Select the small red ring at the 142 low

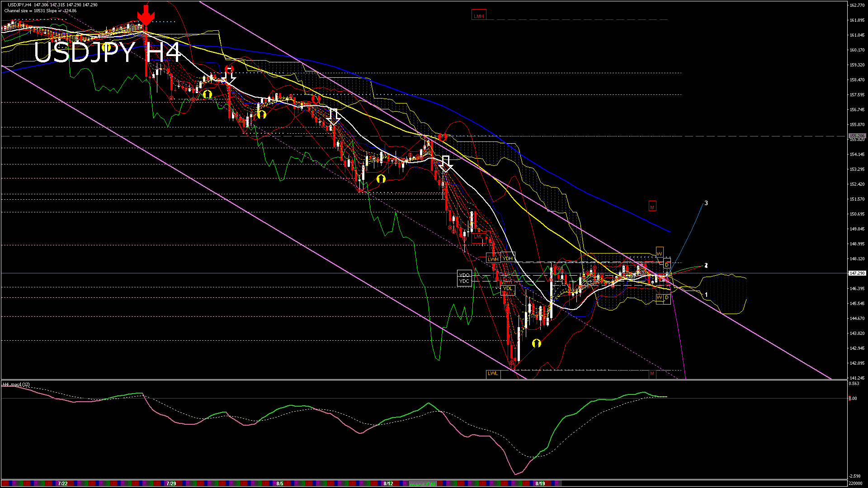[512, 363]
